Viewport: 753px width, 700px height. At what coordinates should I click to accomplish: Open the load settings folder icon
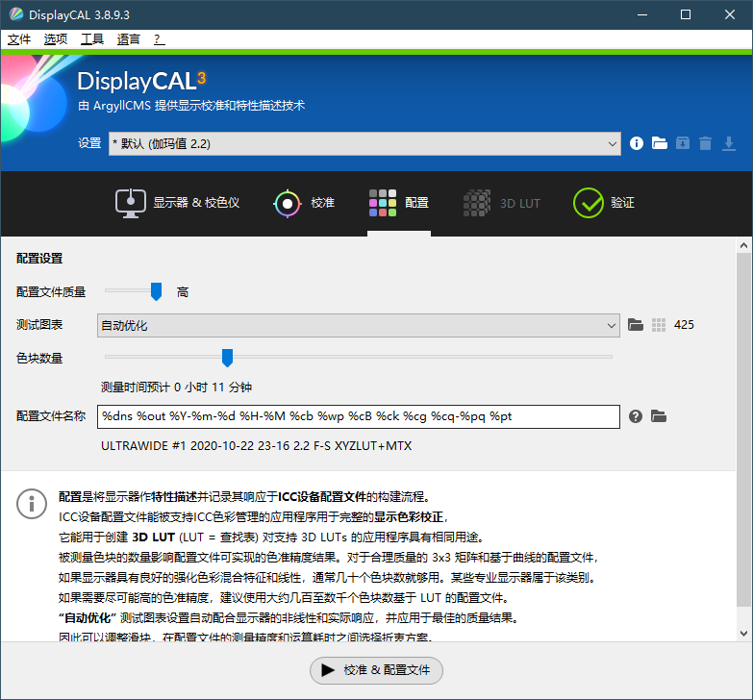pos(660,143)
